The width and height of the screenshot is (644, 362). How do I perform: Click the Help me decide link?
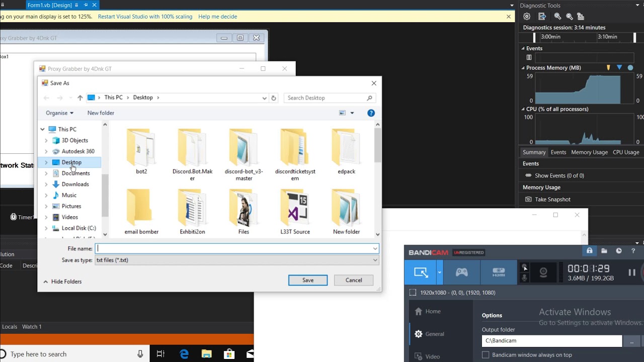click(217, 17)
